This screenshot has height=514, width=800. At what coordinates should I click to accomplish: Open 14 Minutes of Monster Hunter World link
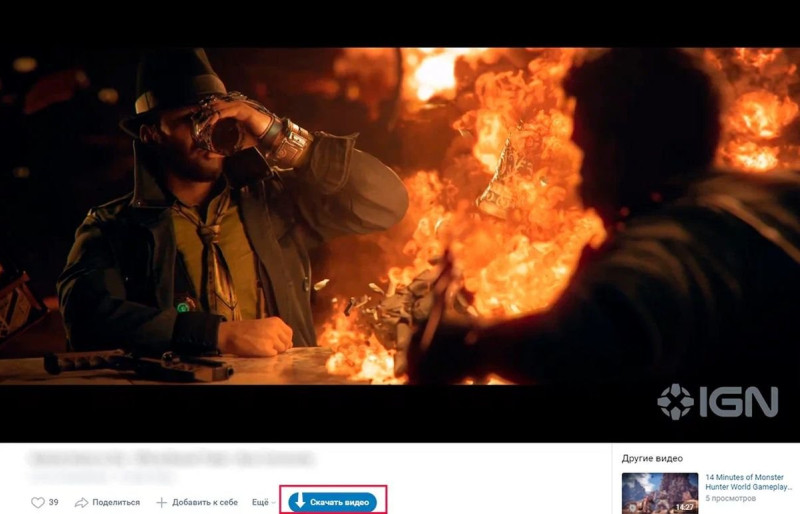tap(748, 482)
